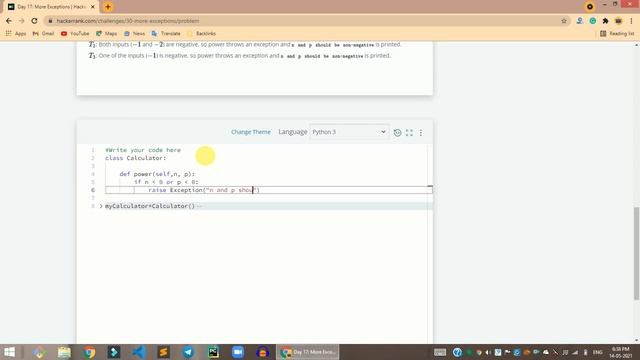Open the Windows Start menu
The width and height of the screenshot is (640, 360).
tap(9, 352)
